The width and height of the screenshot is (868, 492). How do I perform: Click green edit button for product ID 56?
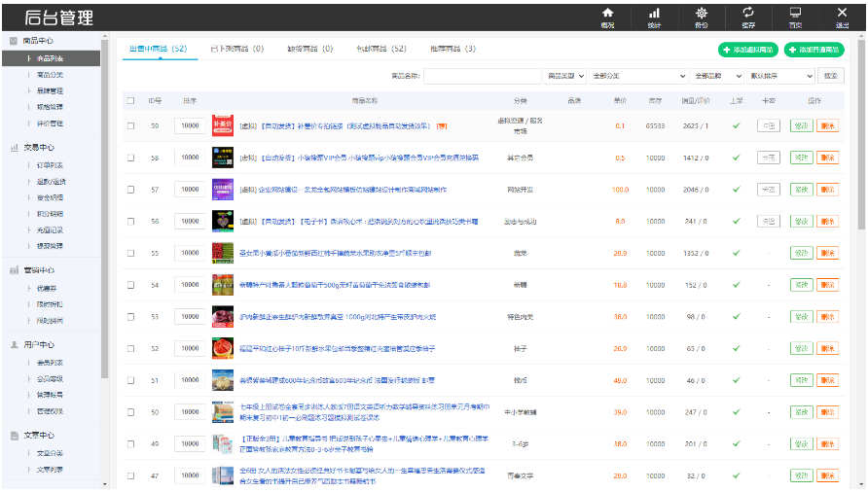pos(802,222)
